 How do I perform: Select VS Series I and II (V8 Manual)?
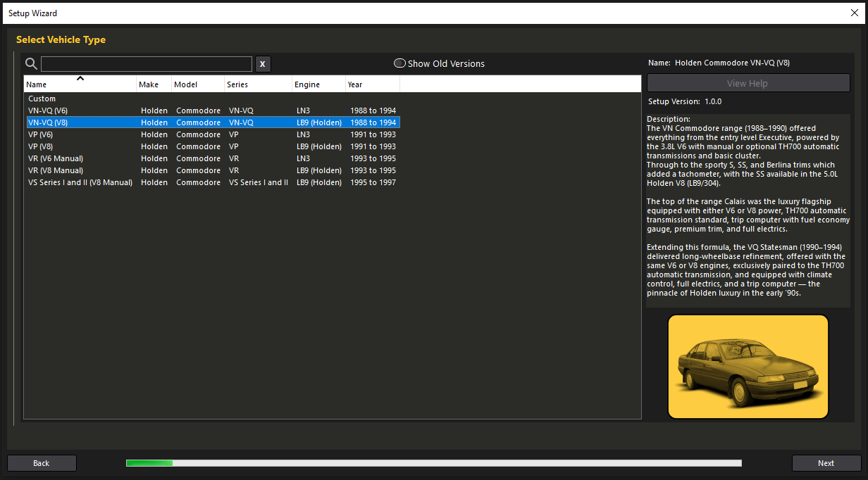click(80, 182)
